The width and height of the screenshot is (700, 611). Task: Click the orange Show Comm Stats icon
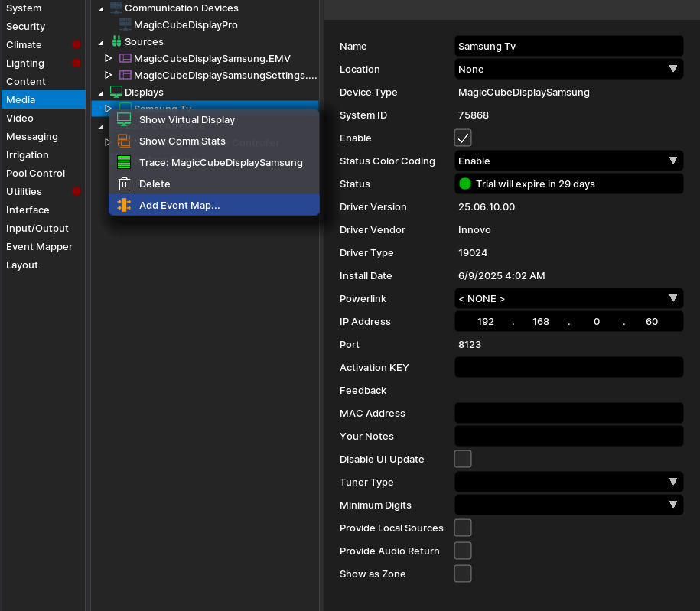coord(124,141)
